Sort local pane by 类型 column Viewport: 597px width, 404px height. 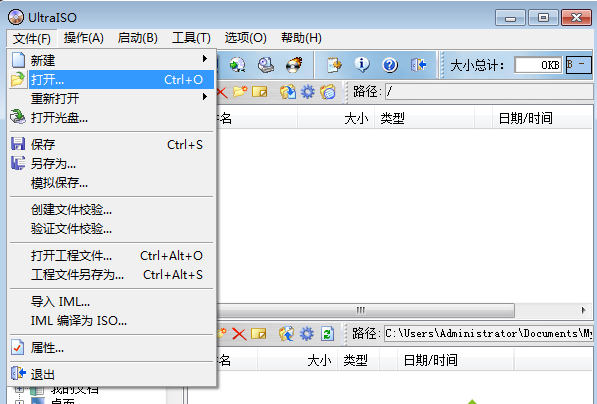click(x=358, y=360)
